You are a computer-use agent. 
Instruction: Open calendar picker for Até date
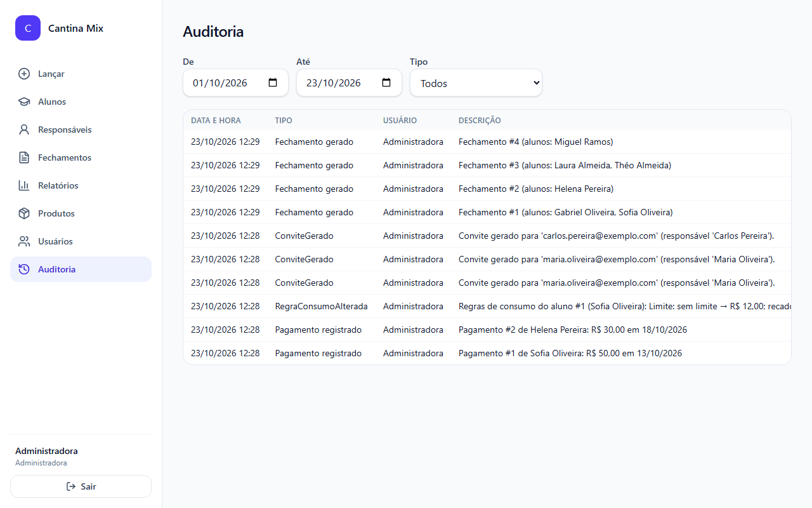tap(386, 83)
